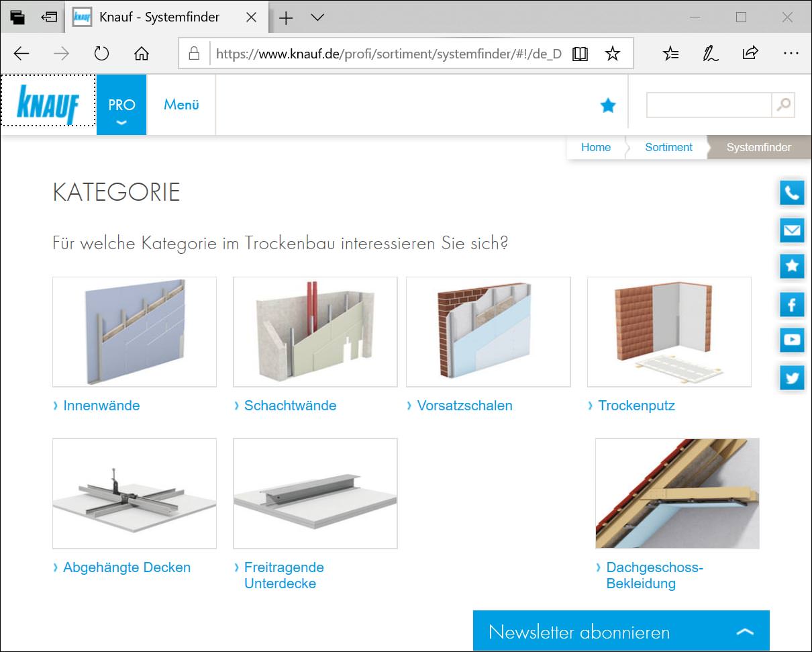This screenshot has height=652, width=812.
Task: Show tabs you've set aside
Action: [17, 17]
